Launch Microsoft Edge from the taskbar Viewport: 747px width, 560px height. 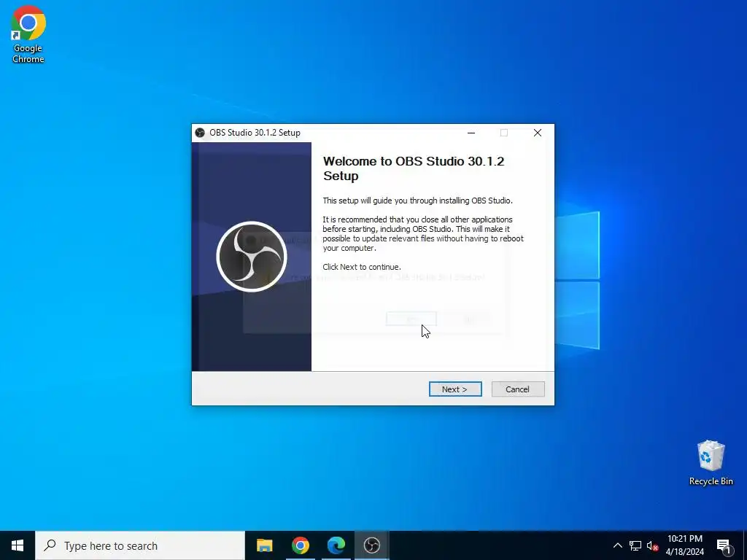336,545
